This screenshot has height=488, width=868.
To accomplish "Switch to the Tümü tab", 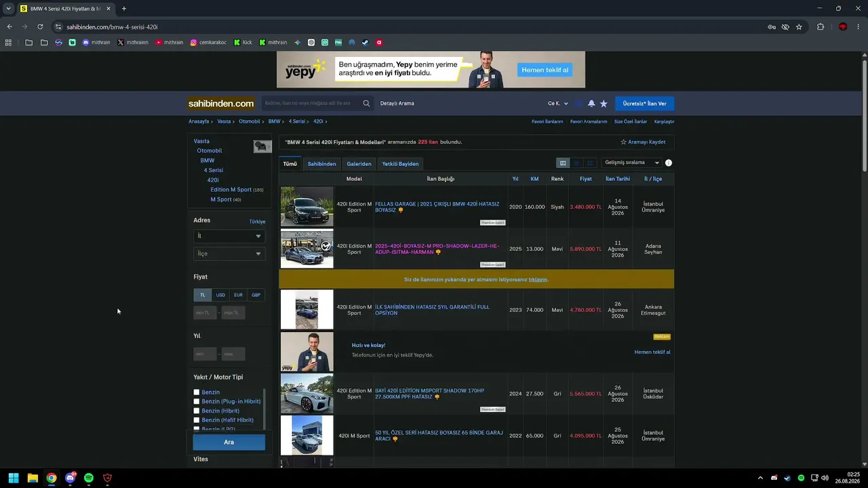I will pos(290,164).
